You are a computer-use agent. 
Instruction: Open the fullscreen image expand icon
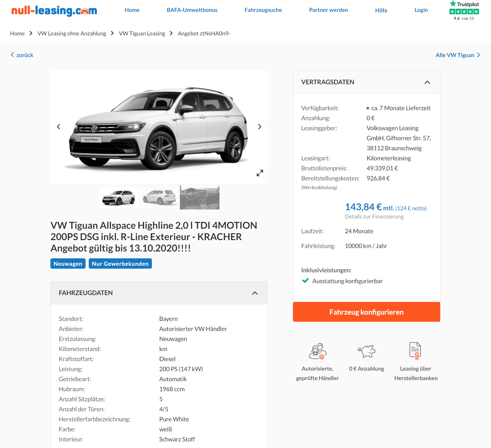pyautogui.click(x=260, y=173)
